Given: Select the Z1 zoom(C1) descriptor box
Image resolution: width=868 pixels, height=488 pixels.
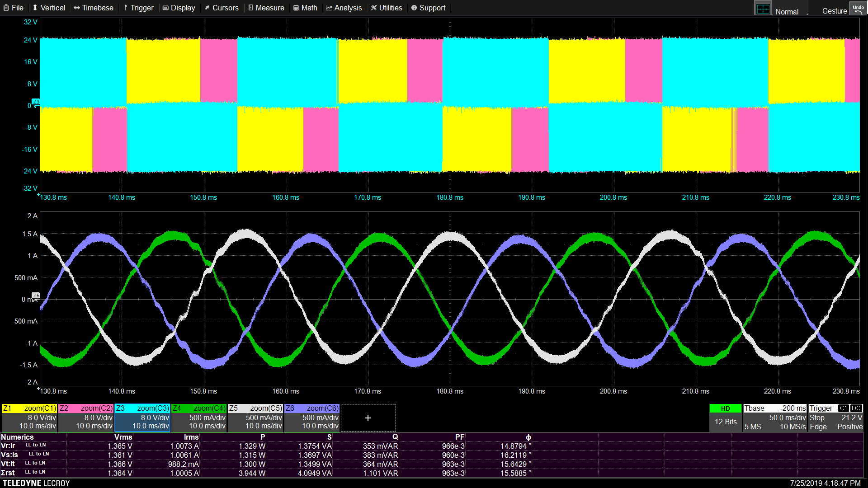Looking at the screenshot, I should tap(29, 418).
